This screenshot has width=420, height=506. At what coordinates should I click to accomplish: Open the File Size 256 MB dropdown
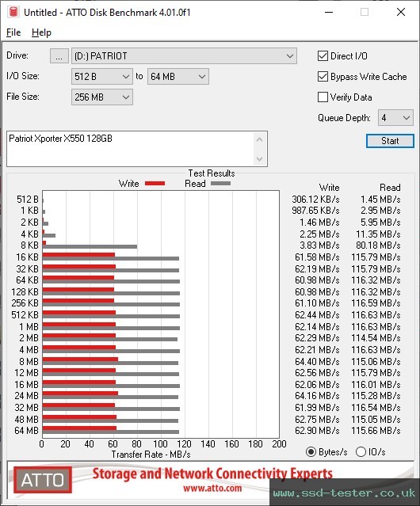102,97
